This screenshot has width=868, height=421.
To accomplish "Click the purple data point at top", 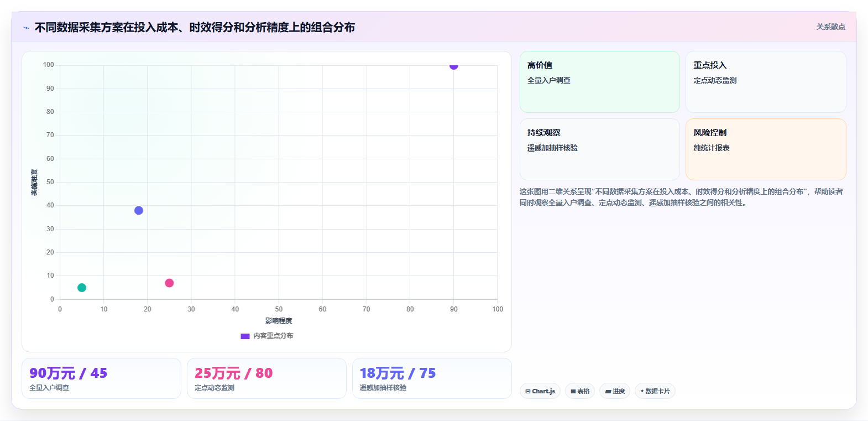I will point(453,66).
